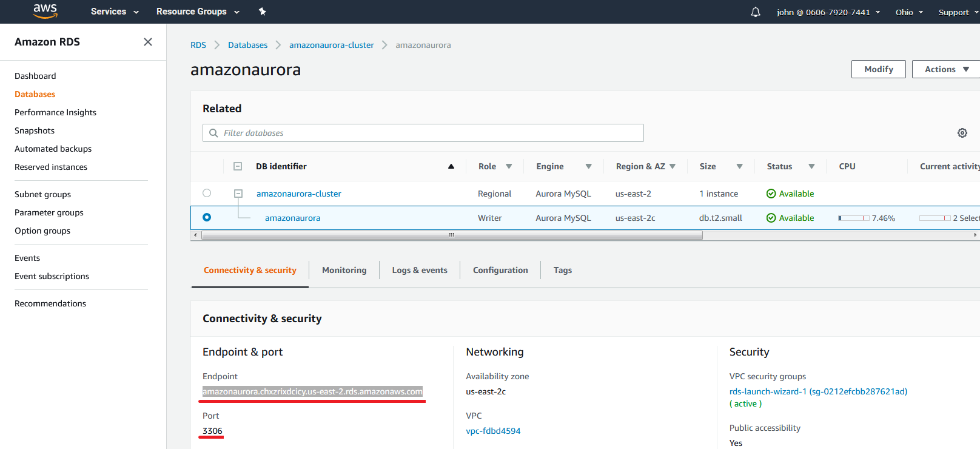Open Reserved instances in the sidebar
The height and width of the screenshot is (449, 980).
point(51,167)
